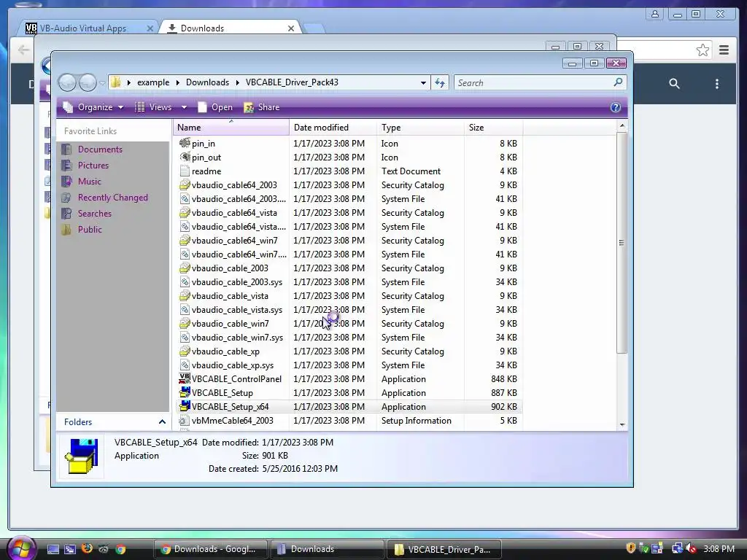Select VBCABLE_Setup application icon
747x560 pixels.
point(185,392)
